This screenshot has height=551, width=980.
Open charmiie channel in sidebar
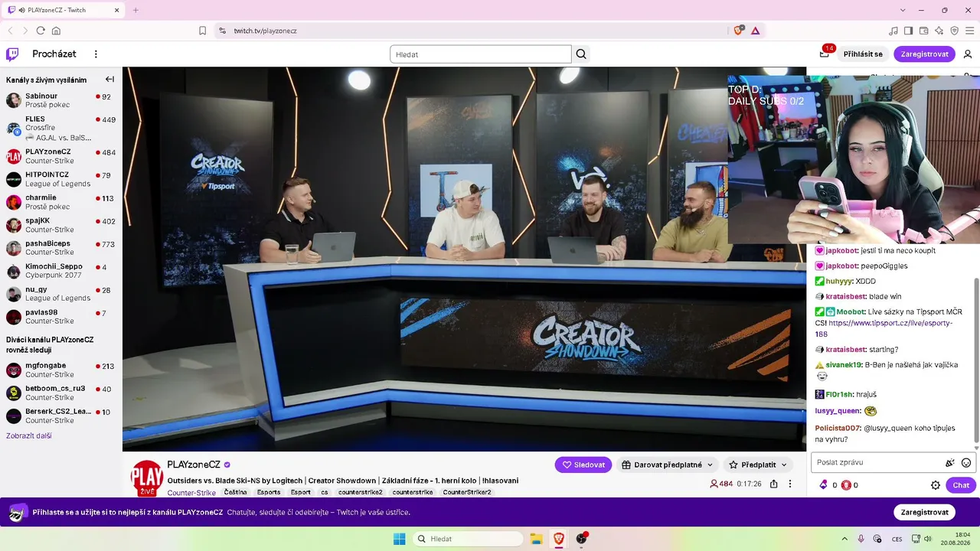pos(61,202)
